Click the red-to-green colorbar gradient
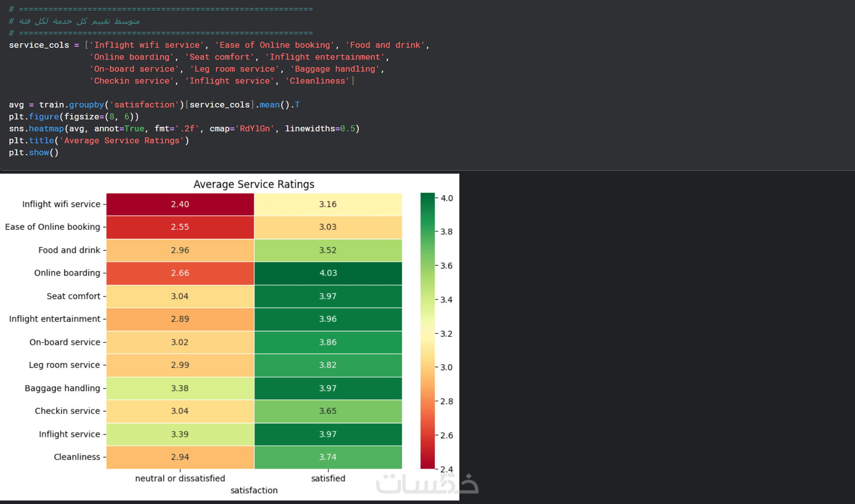Viewport: 855px width, 504px height. pos(427,330)
